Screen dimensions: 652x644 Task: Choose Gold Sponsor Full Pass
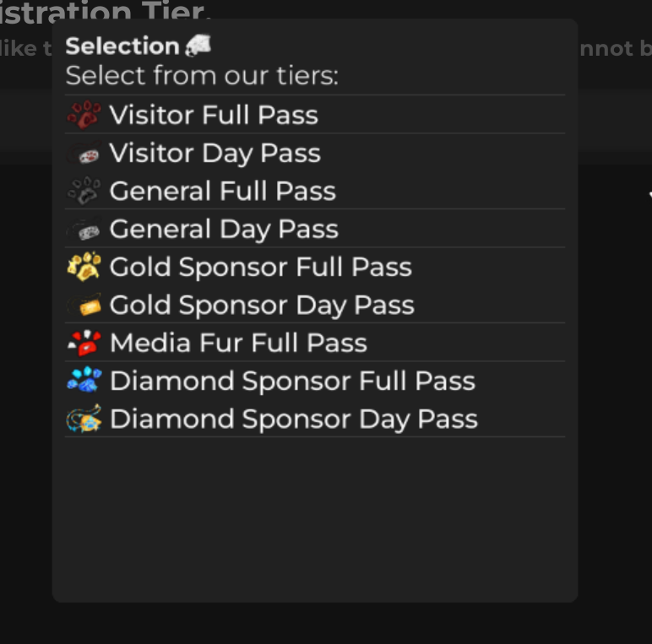pyautogui.click(x=260, y=268)
